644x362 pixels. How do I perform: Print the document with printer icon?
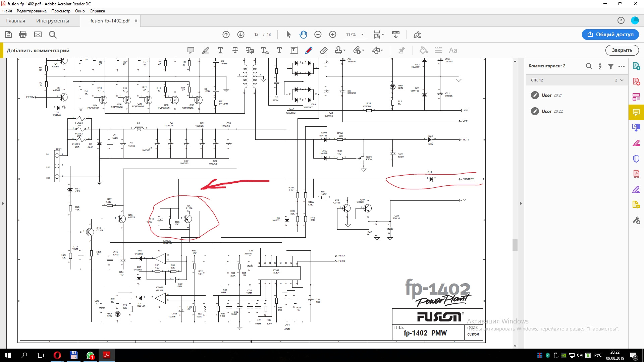click(x=23, y=35)
